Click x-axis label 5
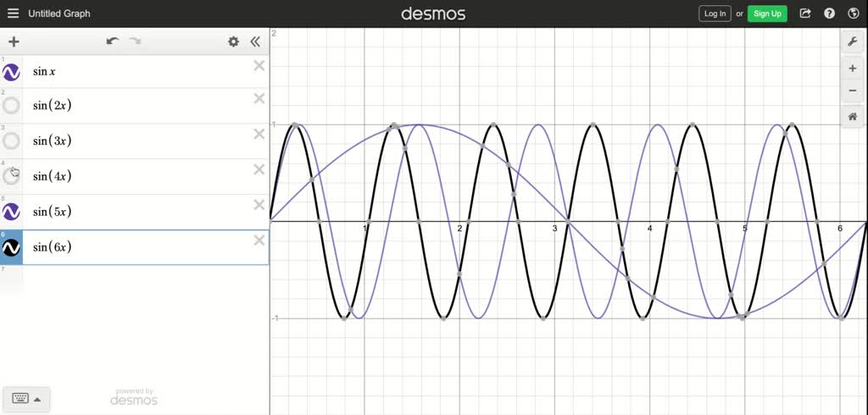Image resolution: width=868 pixels, height=415 pixels. (745, 228)
